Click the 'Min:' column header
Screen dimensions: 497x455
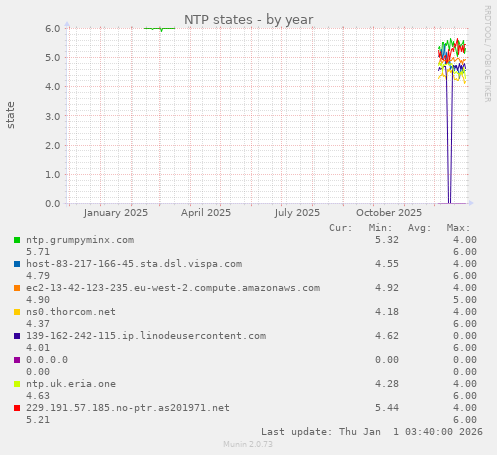coord(380,228)
